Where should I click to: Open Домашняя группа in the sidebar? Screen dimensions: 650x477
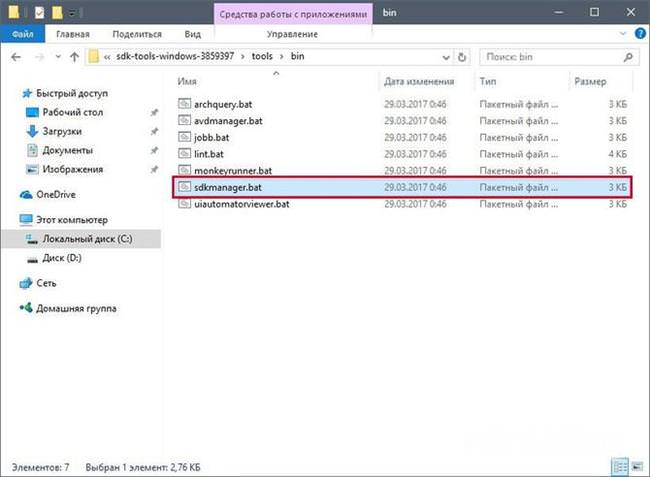(76, 308)
